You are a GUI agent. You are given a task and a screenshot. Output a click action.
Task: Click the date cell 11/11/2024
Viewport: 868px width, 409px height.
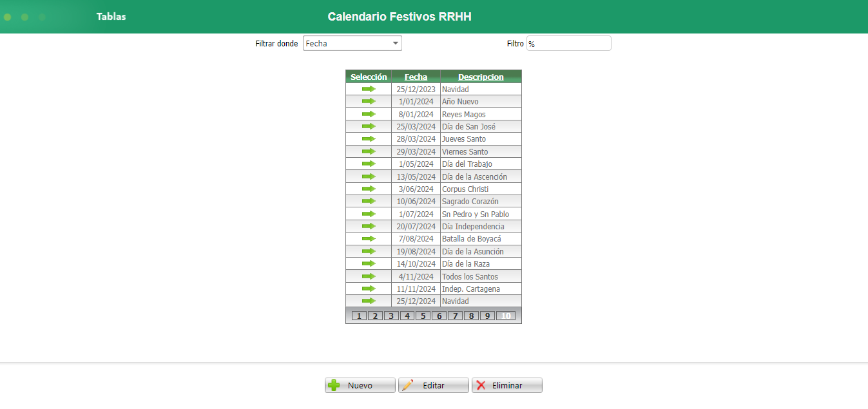pos(416,289)
